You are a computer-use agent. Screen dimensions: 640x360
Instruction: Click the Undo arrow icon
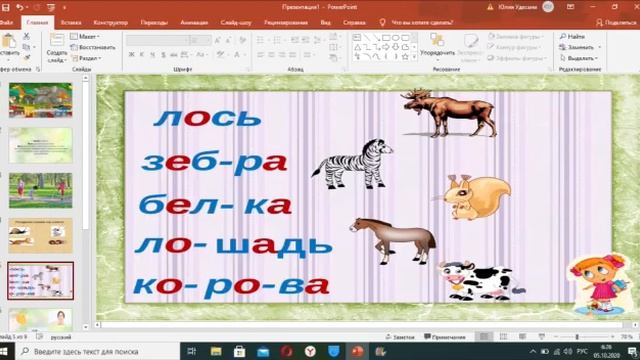point(19,7)
